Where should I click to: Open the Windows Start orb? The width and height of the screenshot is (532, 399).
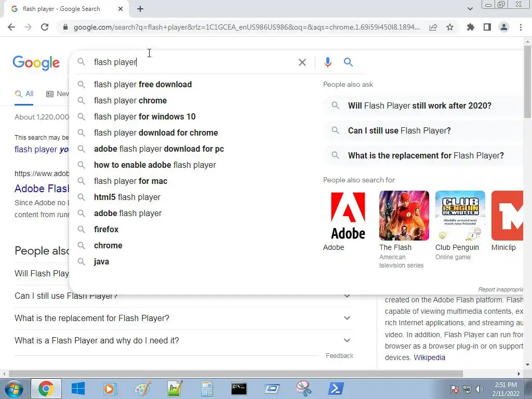point(14,389)
